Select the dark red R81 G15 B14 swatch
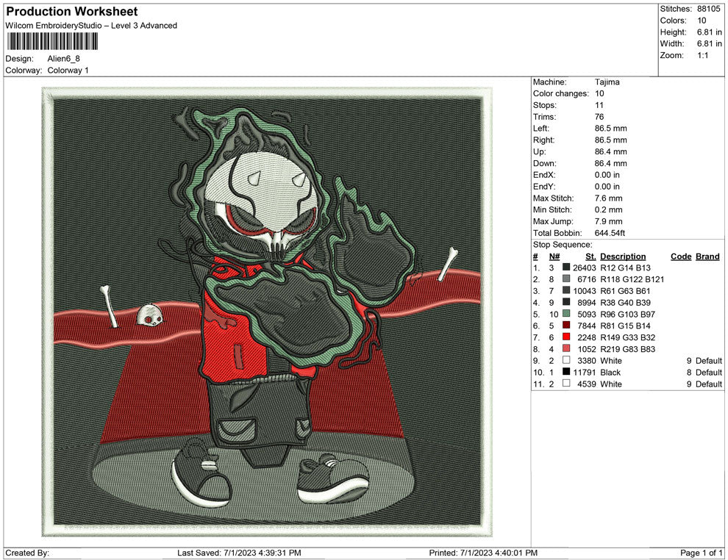 pyautogui.click(x=566, y=326)
